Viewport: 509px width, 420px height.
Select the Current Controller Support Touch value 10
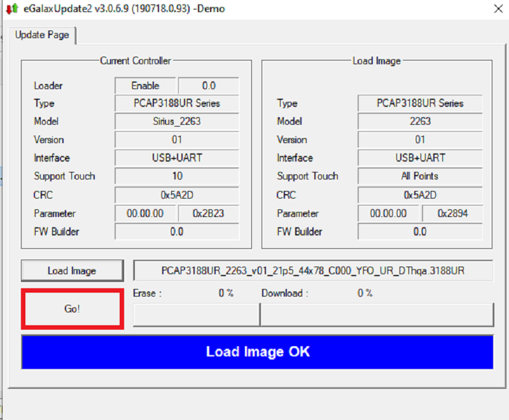pyautogui.click(x=177, y=176)
